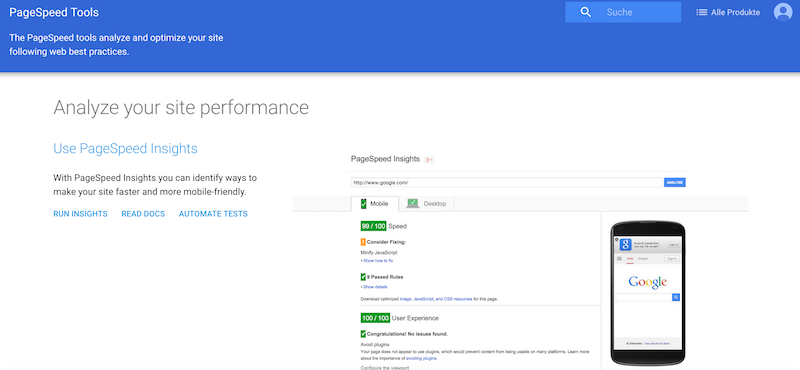Click the PageSpeed Insights preview screenshot
Viewport: 800px width, 370px height.
[x=520, y=260]
